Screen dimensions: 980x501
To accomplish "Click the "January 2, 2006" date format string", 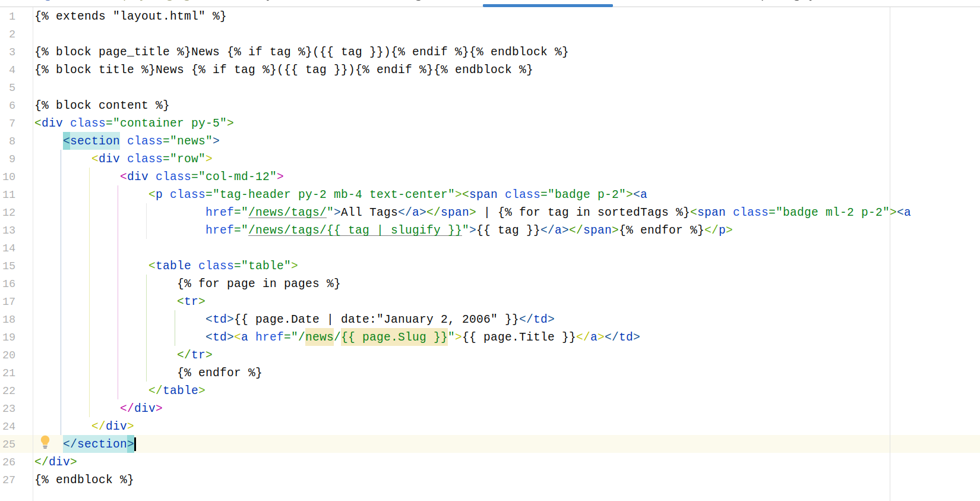I will [437, 319].
